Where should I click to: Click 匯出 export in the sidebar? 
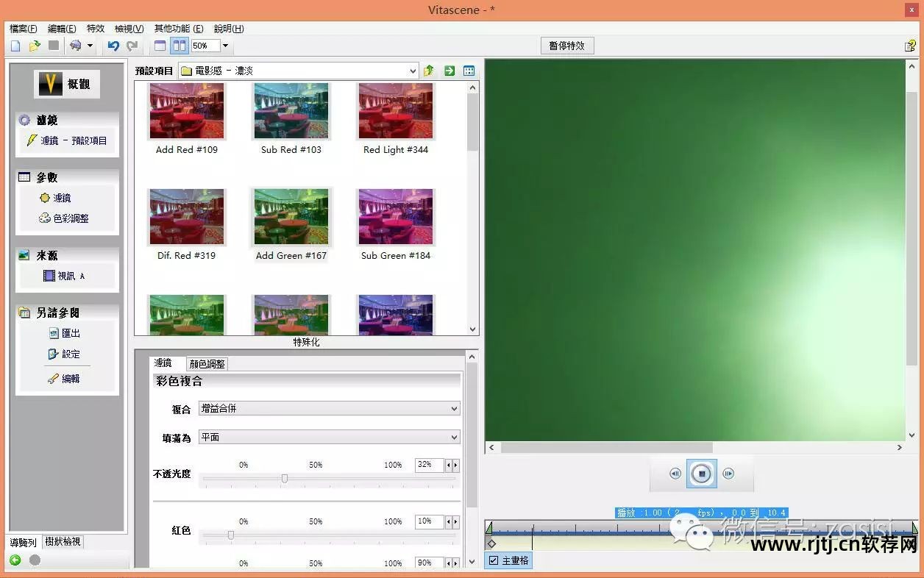(x=65, y=333)
